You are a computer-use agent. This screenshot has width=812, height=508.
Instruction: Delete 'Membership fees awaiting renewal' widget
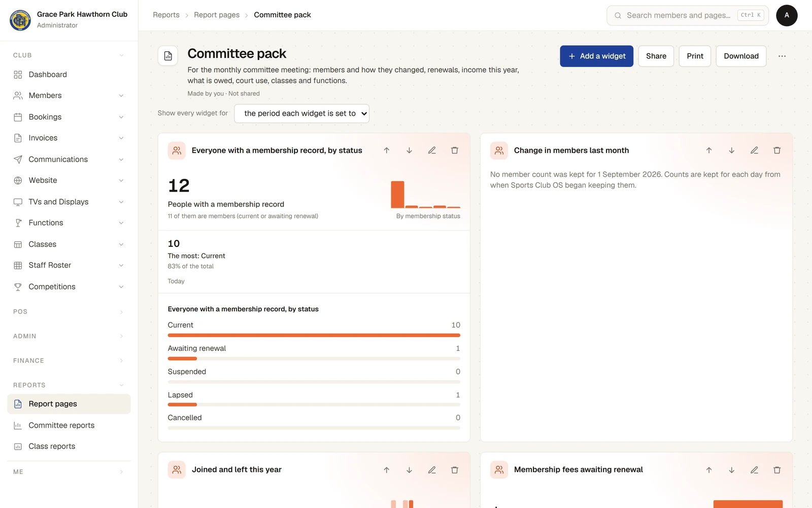(x=777, y=470)
